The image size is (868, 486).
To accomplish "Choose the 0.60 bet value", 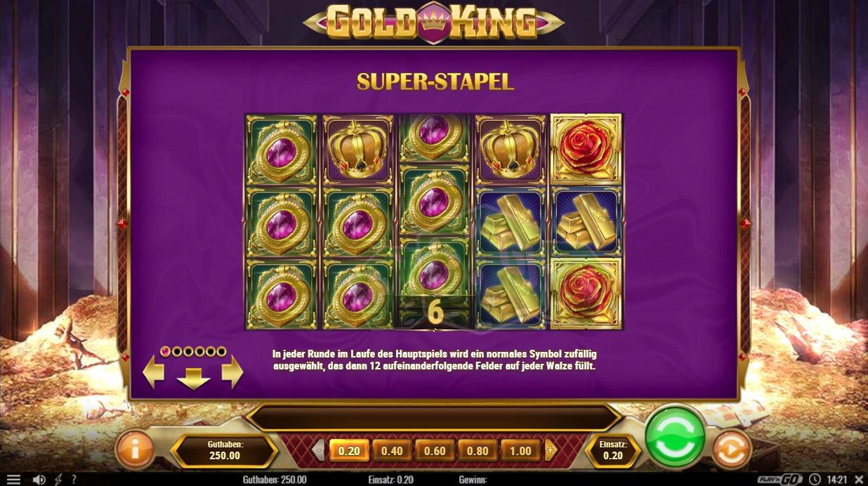I will pyautogui.click(x=435, y=451).
